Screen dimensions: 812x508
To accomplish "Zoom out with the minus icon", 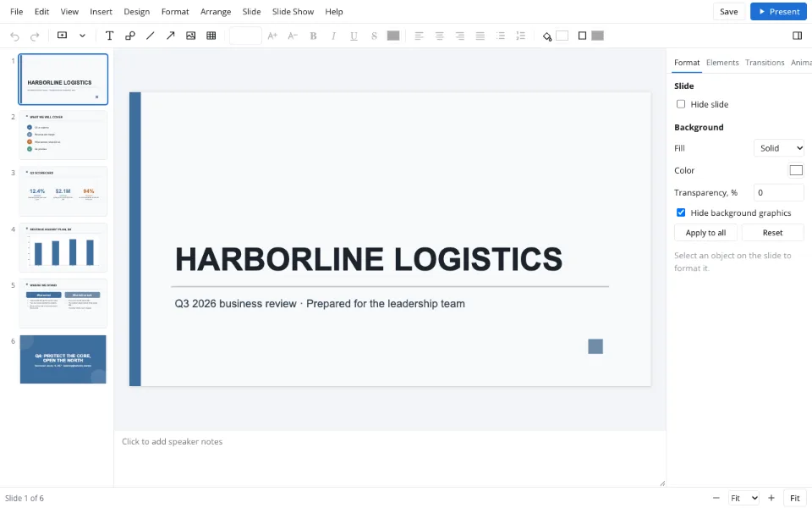I will click(716, 498).
